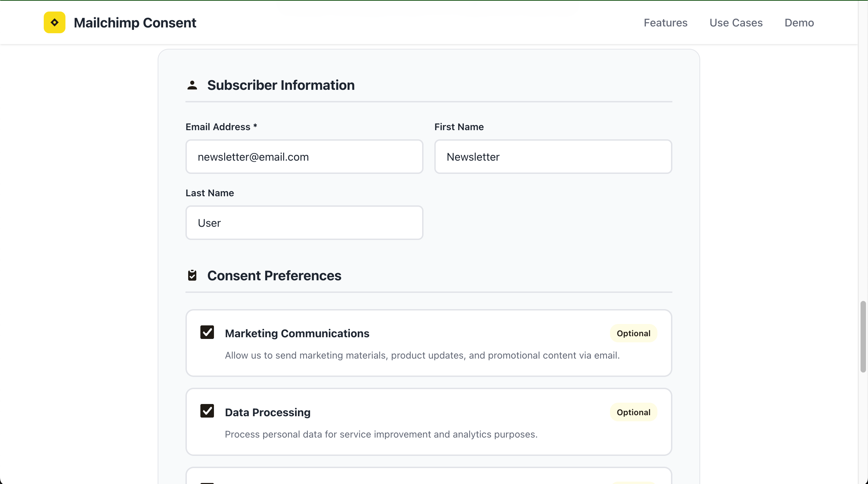
Task: Click the clipboard icon beside Consent Preferences
Action: pos(192,275)
